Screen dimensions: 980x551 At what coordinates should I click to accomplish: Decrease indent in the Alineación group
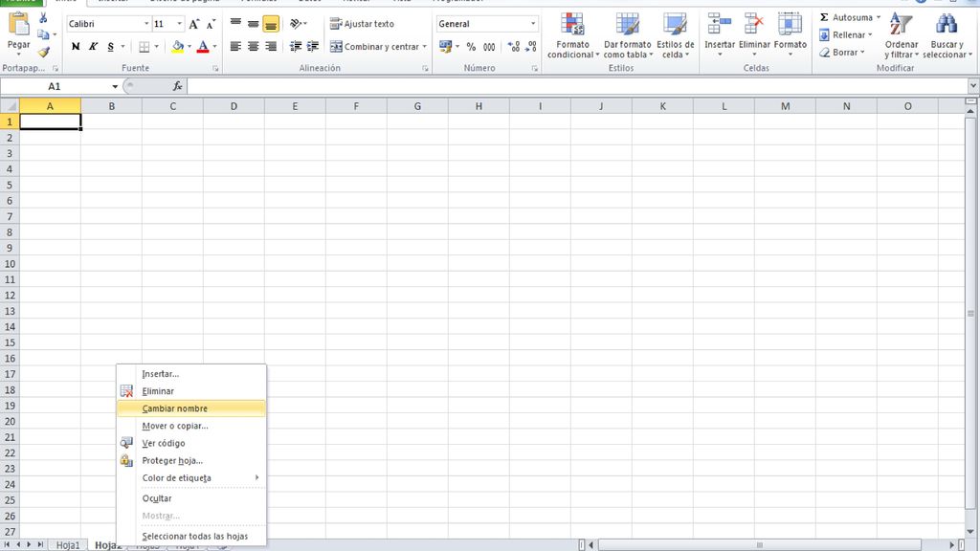[296, 46]
